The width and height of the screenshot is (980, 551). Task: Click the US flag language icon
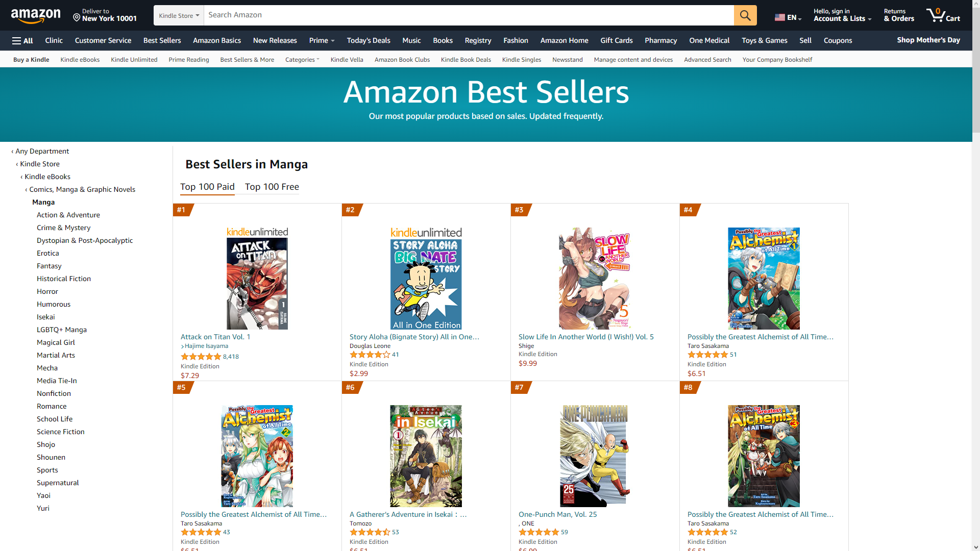coord(780,17)
